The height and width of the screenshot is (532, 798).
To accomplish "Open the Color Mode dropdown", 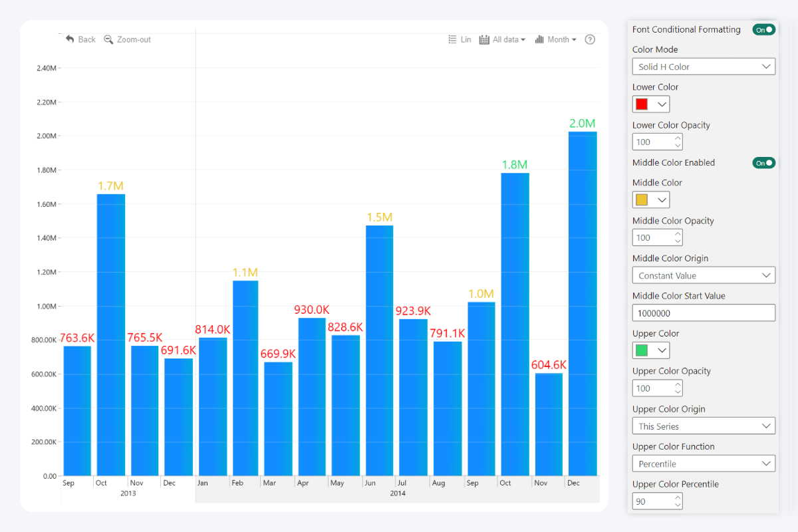I will click(x=704, y=66).
